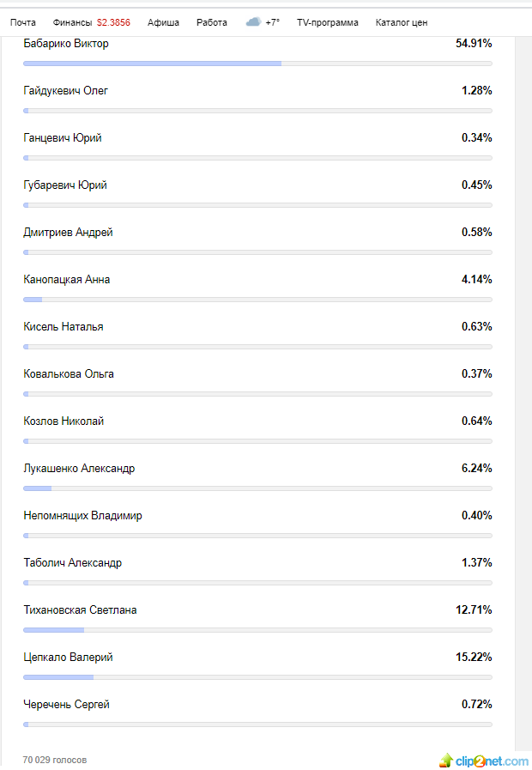Viewport: 532px width, 770px height.
Task: Click the 70 029 голосов vote count
Action: pos(55,760)
